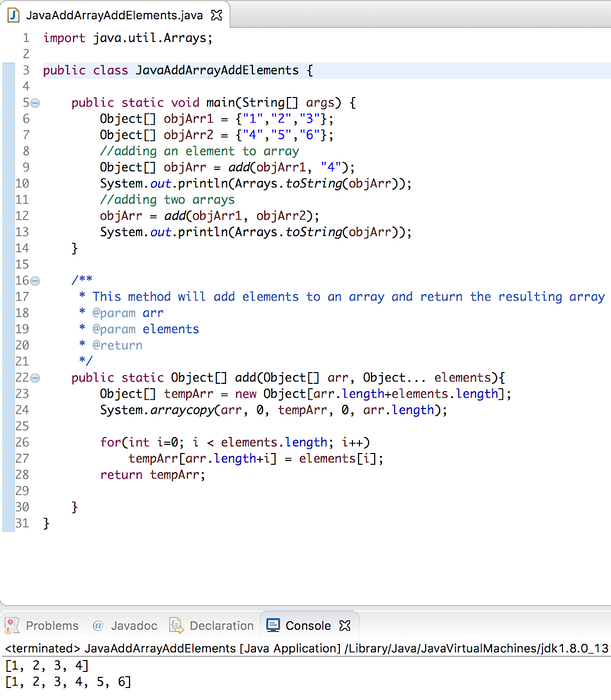The height and width of the screenshot is (700, 611).
Task: Click the objArr1 declaration on line 6
Action: point(216,119)
